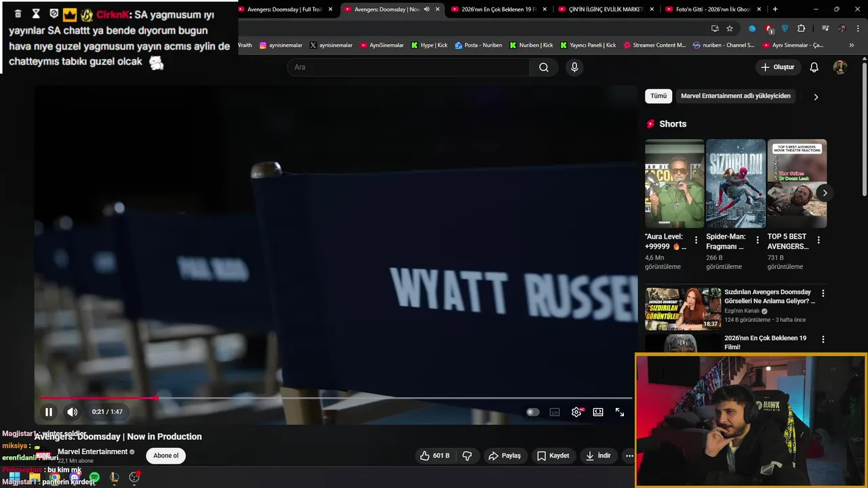
Task: Click the YouTube search magnifier button
Action: pyautogui.click(x=544, y=67)
